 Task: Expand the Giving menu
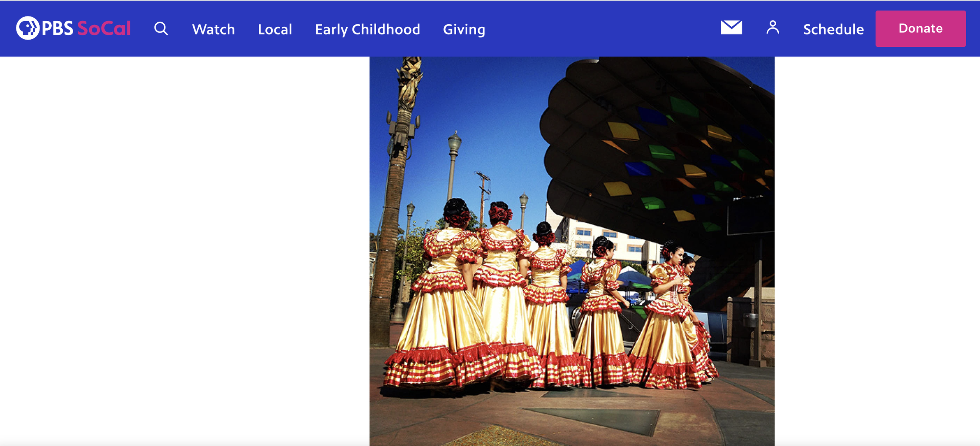tap(464, 29)
